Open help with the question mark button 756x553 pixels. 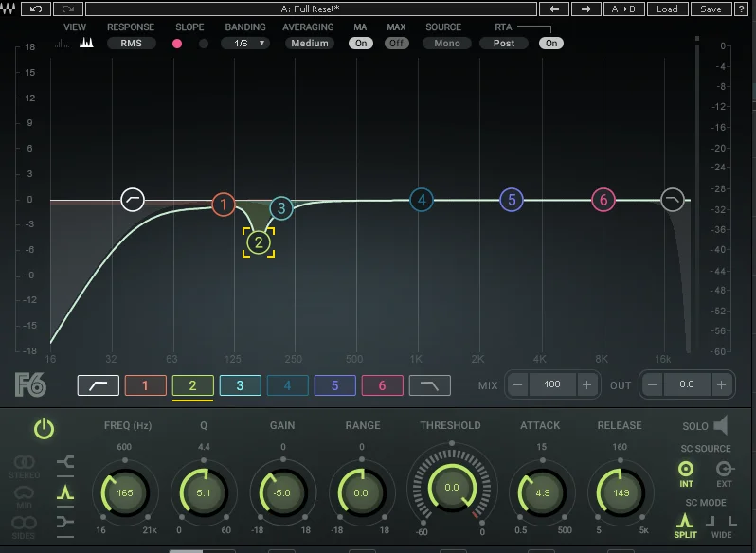click(x=742, y=9)
